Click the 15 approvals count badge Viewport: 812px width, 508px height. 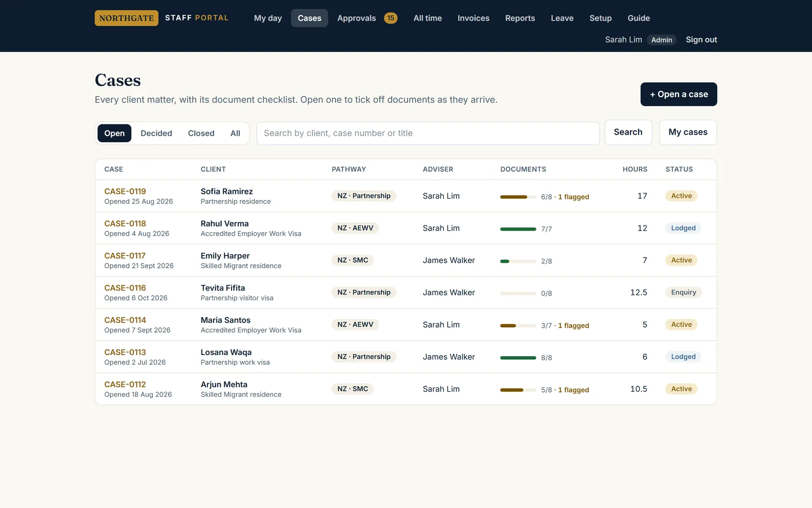pyautogui.click(x=391, y=18)
